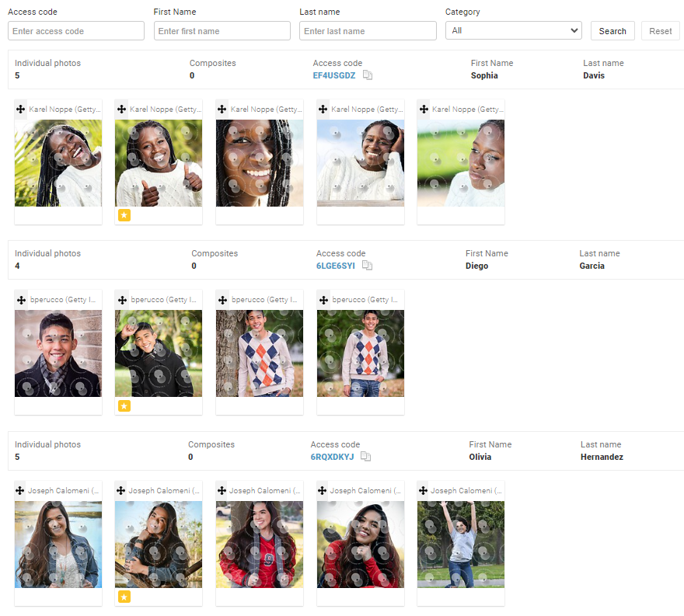Focus the Enter first name field
The image size is (684, 616).
[222, 31]
